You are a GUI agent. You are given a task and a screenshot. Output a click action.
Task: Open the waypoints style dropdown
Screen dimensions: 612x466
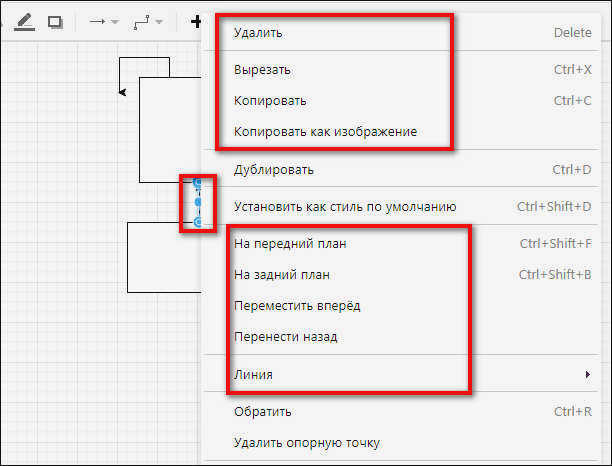148,22
